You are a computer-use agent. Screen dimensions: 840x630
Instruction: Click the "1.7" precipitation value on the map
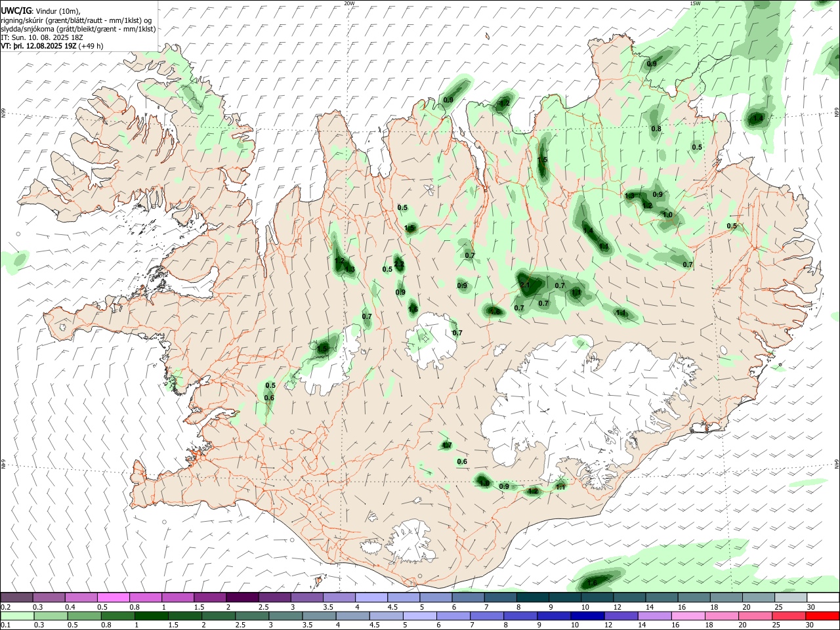click(447, 445)
